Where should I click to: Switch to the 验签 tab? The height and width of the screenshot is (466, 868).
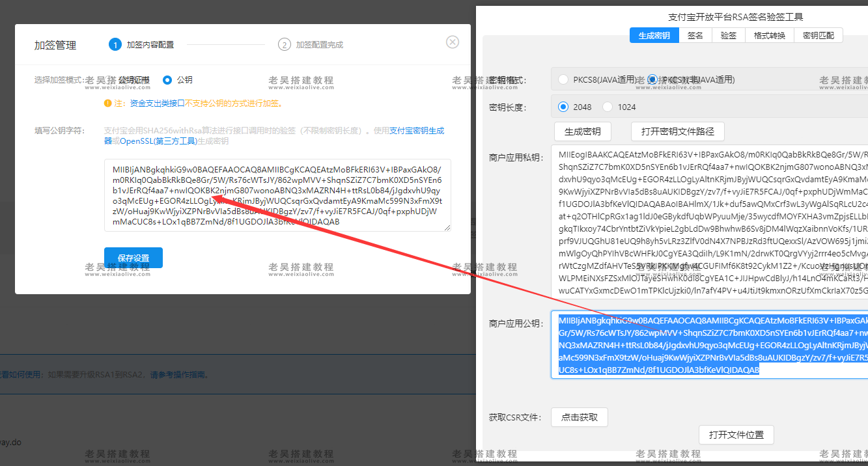coord(727,35)
